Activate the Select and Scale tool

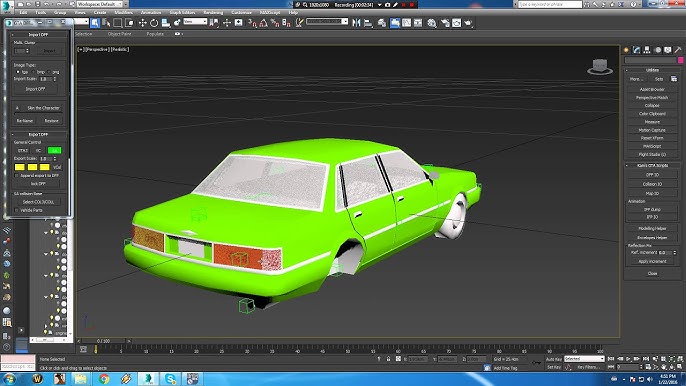[165, 23]
